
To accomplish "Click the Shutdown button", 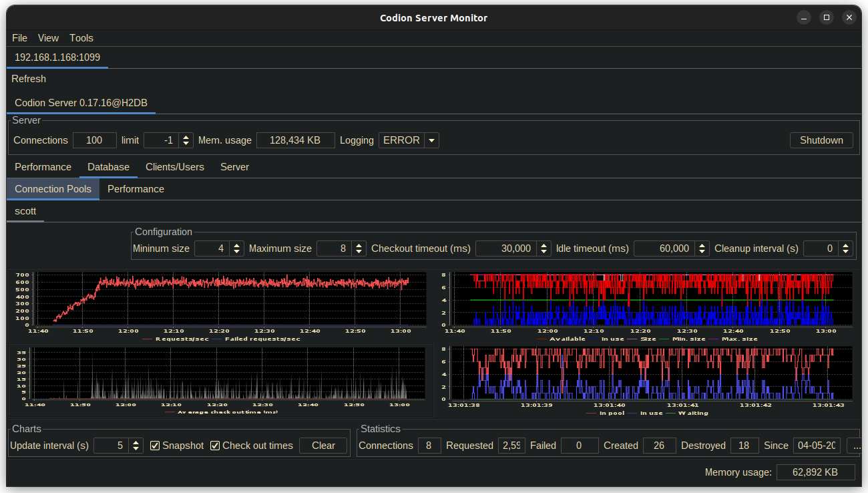I will pyautogui.click(x=821, y=140).
